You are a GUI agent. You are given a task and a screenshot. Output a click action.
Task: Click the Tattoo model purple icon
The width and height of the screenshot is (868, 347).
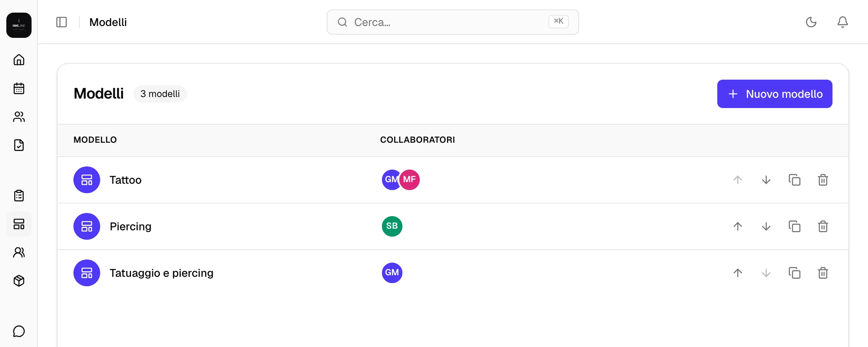click(x=87, y=180)
